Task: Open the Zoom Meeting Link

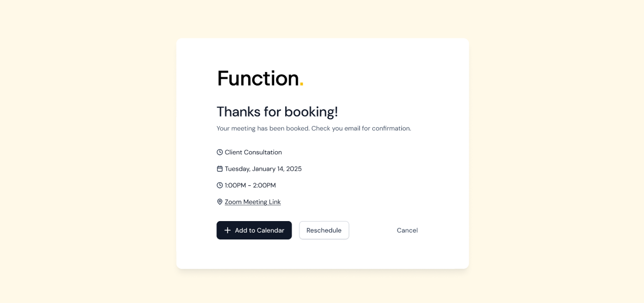Action: click(253, 202)
